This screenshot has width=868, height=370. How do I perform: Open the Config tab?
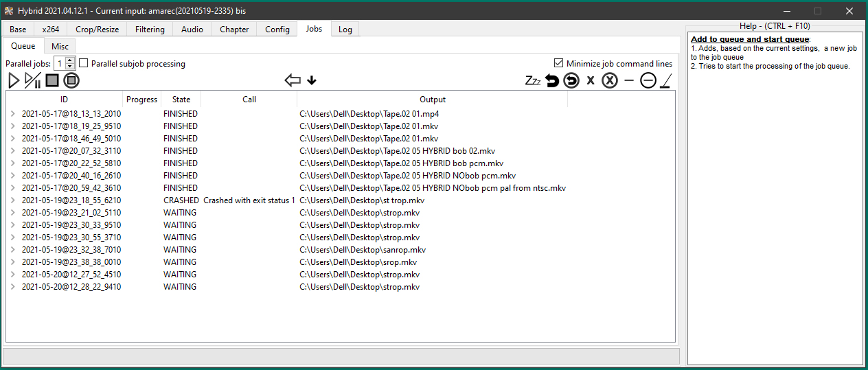click(x=277, y=29)
